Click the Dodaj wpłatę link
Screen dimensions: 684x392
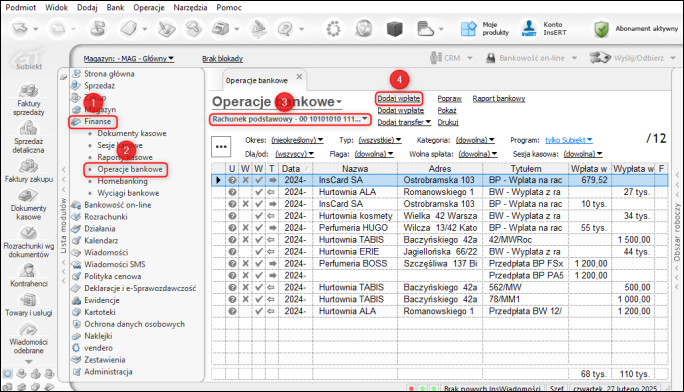[399, 99]
